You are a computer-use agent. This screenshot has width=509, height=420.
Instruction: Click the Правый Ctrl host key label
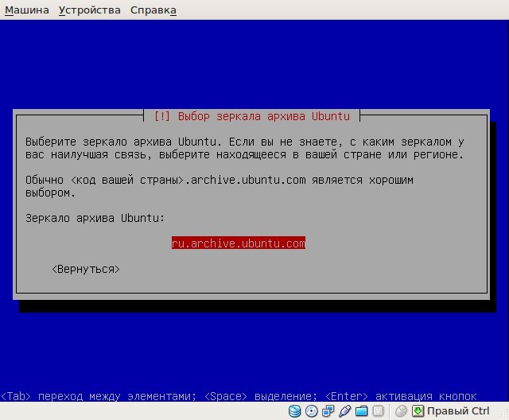pyautogui.click(x=458, y=411)
